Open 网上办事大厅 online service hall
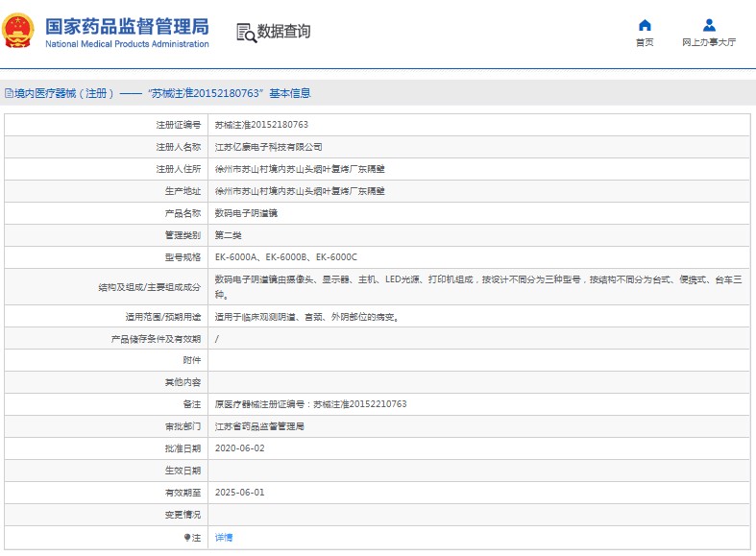The width and height of the screenshot is (756, 556). [709, 43]
